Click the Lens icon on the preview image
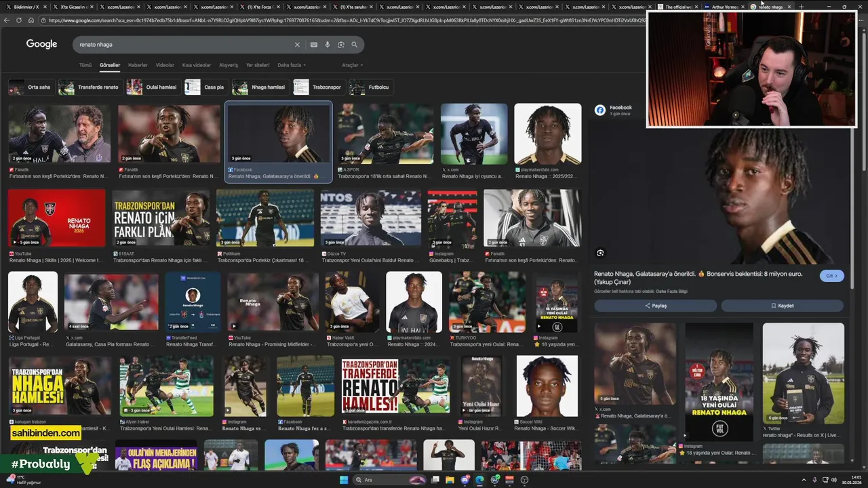 click(600, 253)
